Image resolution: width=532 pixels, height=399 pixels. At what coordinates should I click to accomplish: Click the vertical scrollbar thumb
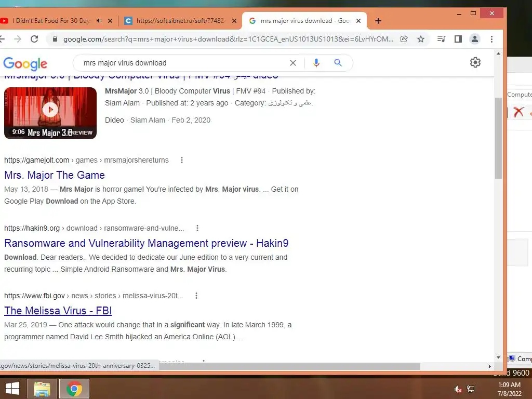(498, 138)
